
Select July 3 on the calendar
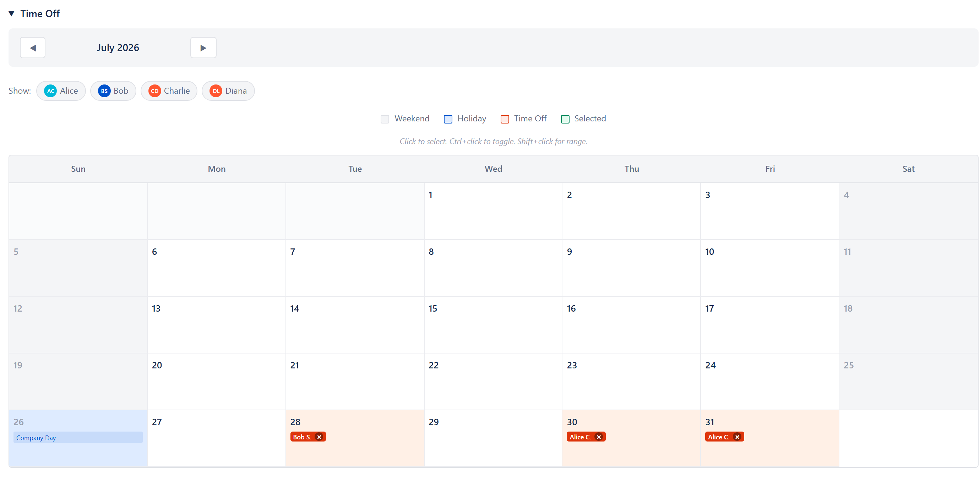click(770, 212)
